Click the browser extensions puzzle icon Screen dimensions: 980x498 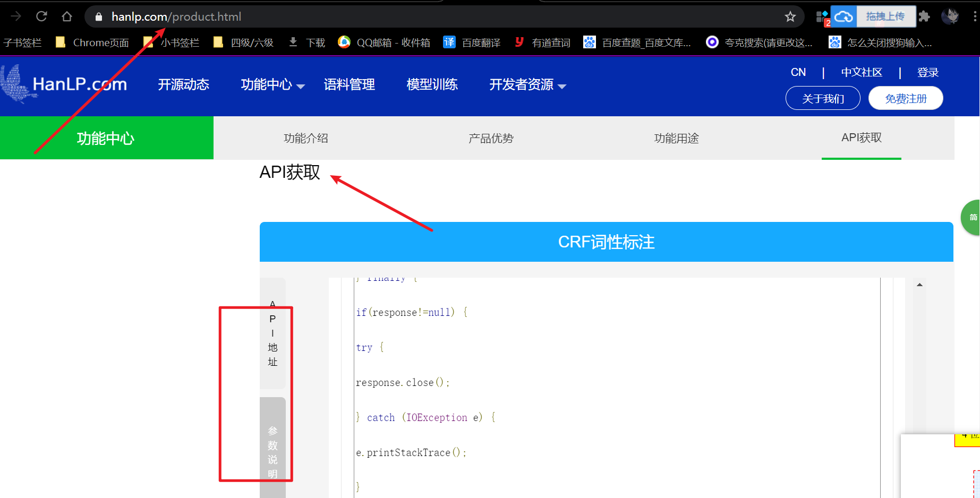coord(924,16)
